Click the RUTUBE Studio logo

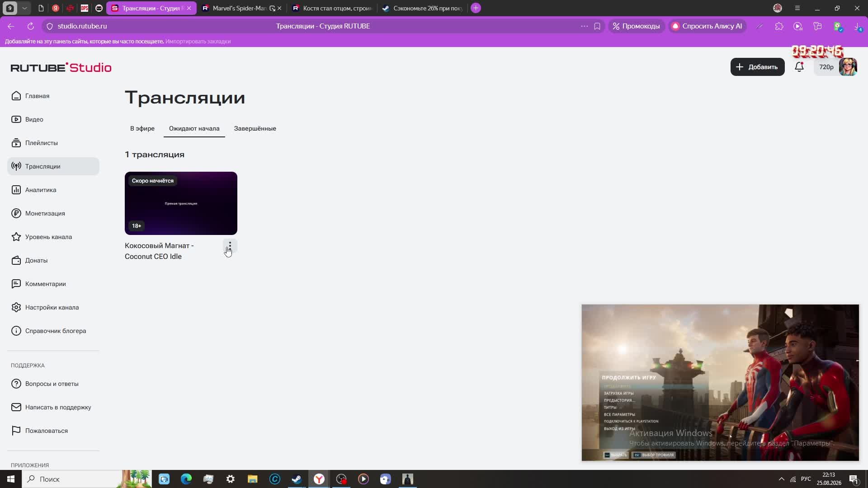pos(61,67)
